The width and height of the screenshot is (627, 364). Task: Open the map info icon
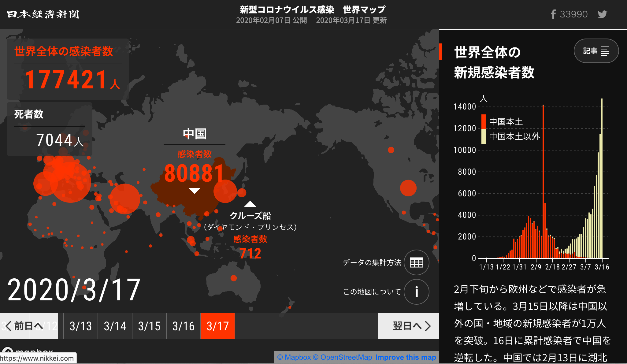click(417, 292)
